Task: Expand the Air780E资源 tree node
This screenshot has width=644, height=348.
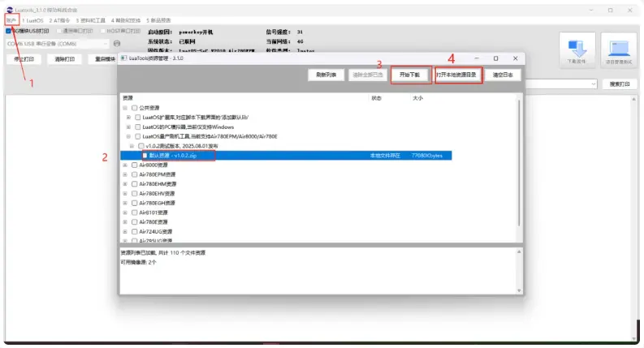Action: (x=125, y=222)
